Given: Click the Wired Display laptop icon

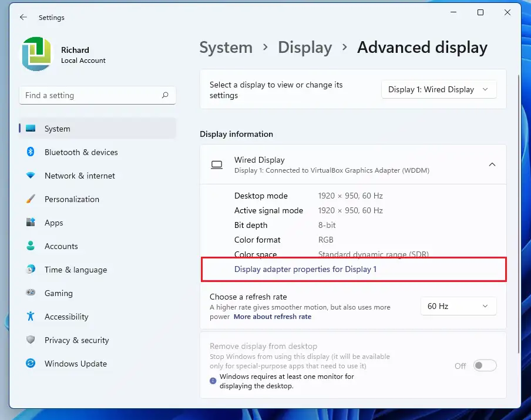Looking at the screenshot, I should point(217,165).
